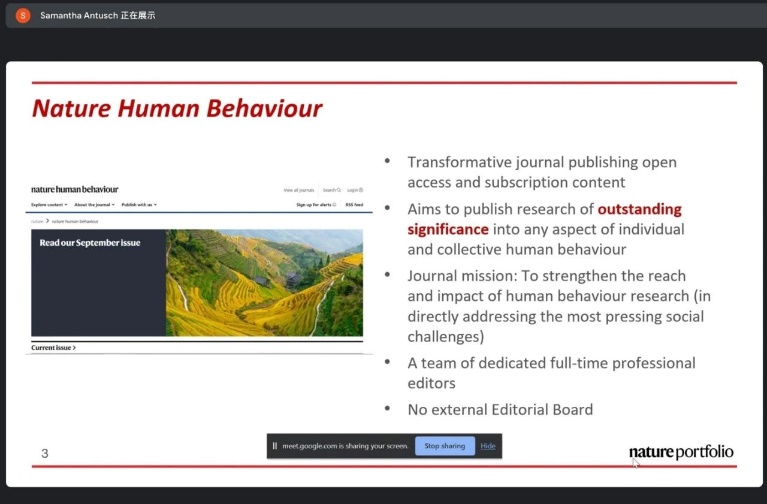Open the Current issue link
Image resolution: width=767 pixels, height=504 pixels.
[x=53, y=347]
